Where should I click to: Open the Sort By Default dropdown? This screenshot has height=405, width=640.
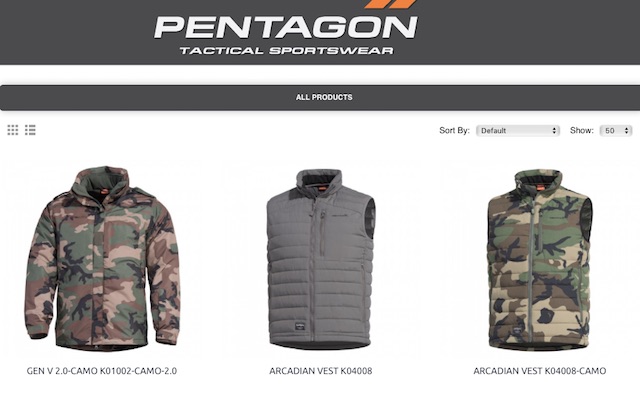[x=518, y=131]
